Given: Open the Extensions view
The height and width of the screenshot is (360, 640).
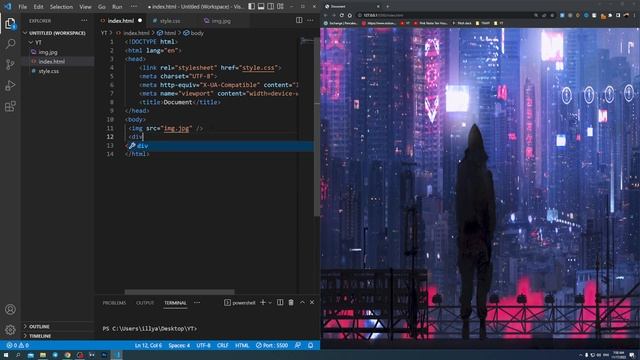Looking at the screenshot, I should click(x=10, y=106).
